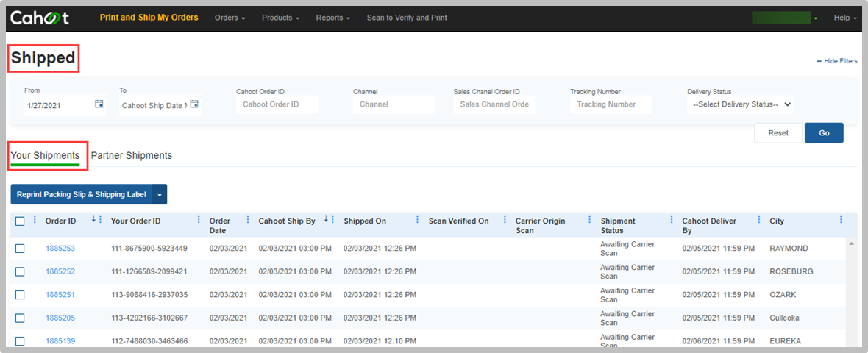
Task: Click order number 113-9088416-2937035
Action: (149, 295)
